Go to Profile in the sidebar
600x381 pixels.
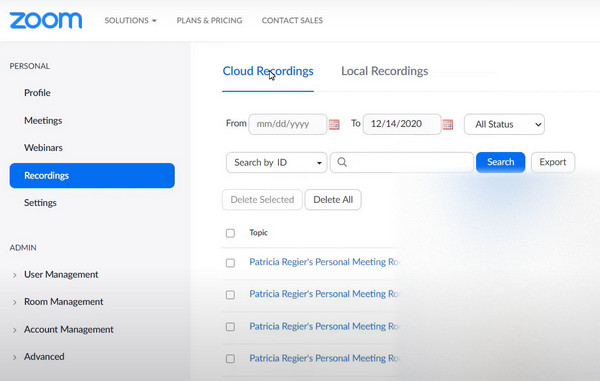(x=37, y=93)
